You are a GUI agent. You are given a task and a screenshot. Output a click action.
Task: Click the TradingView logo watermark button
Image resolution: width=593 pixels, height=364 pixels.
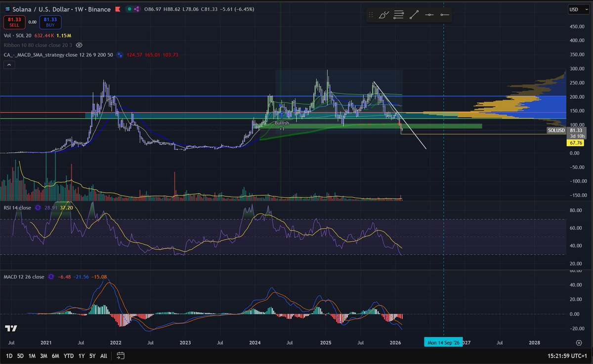point(11,328)
